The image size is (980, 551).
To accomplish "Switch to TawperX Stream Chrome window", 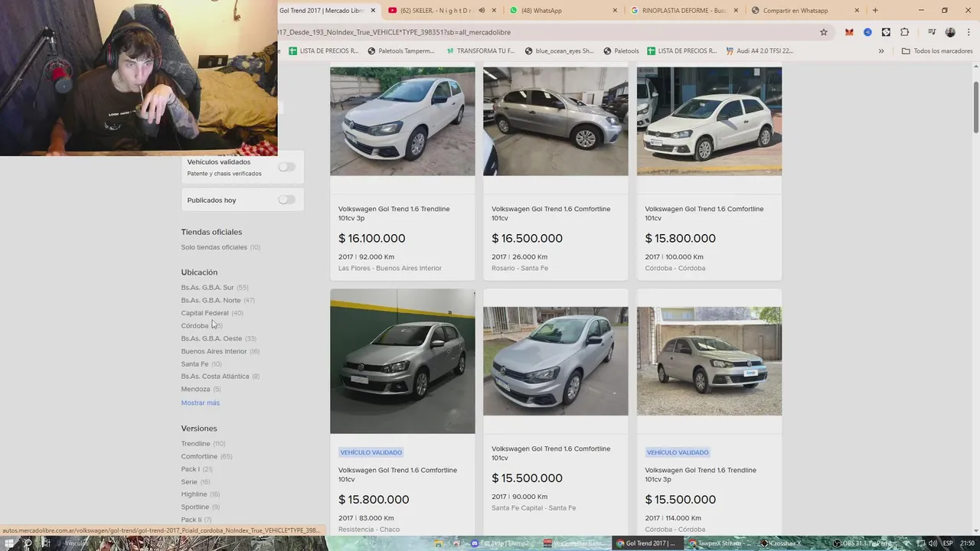I will [x=720, y=543].
